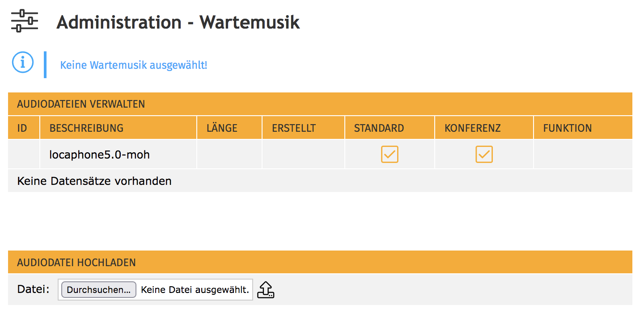The image size is (644, 326).
Task: Click the KONFERENZ column header
Action: tap(472, 128)
